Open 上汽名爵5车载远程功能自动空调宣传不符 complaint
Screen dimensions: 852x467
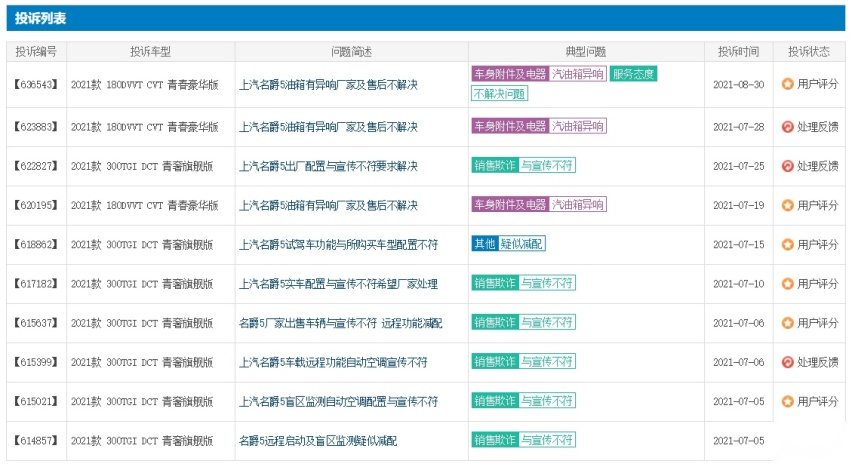[x=333, y=362]
